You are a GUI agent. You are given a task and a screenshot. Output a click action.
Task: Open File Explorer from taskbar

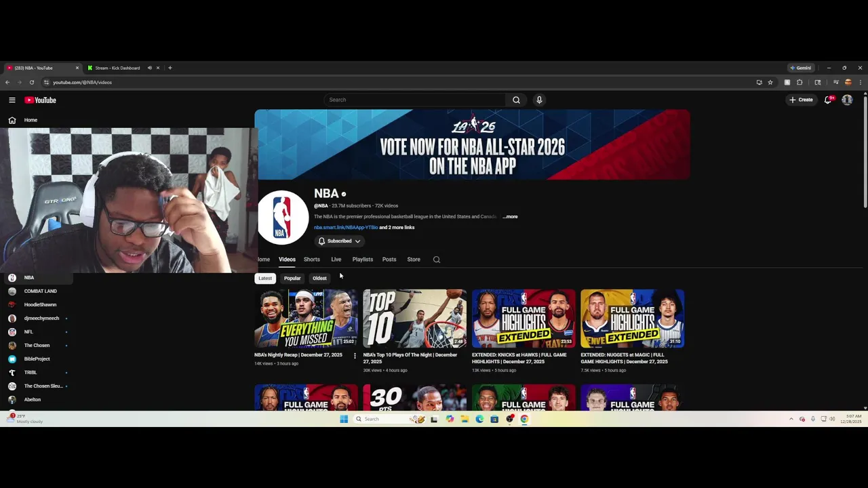(x=465, y=419)
